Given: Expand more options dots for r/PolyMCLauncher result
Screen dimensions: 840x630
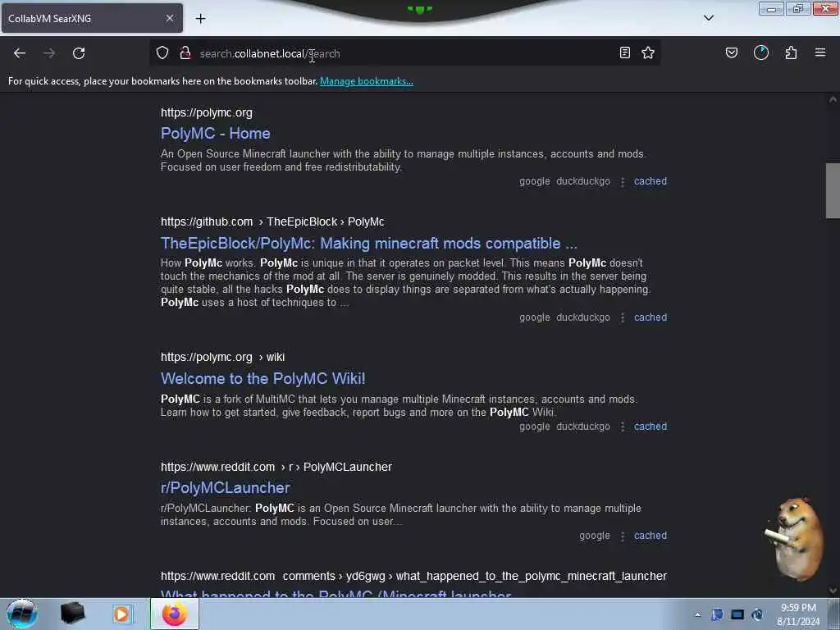Looking at the screenshot, I should [x=623, y=536].
